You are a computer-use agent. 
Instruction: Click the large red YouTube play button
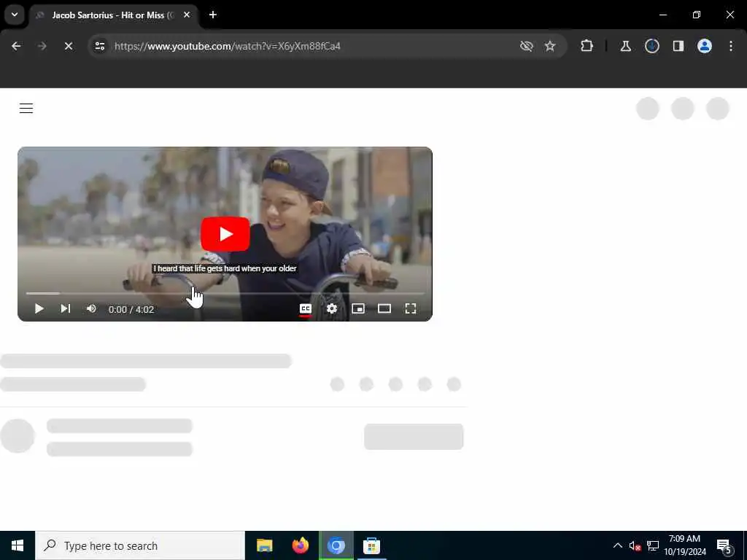tap(225, 234)
